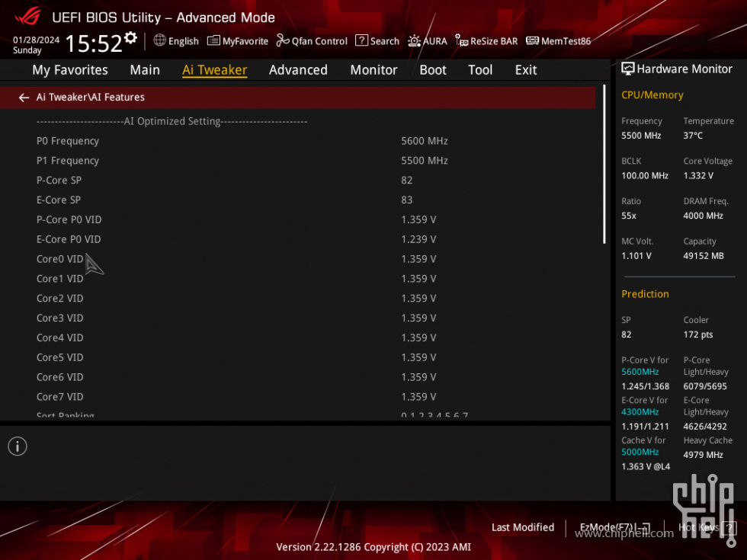Select the P1 Frequency row

pyautogui.click(x=298, y=161)
